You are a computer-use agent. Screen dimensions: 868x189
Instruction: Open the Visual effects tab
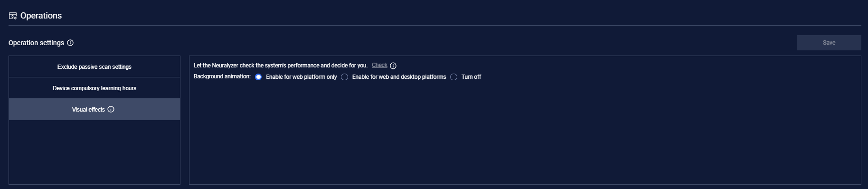coord(94,109)
